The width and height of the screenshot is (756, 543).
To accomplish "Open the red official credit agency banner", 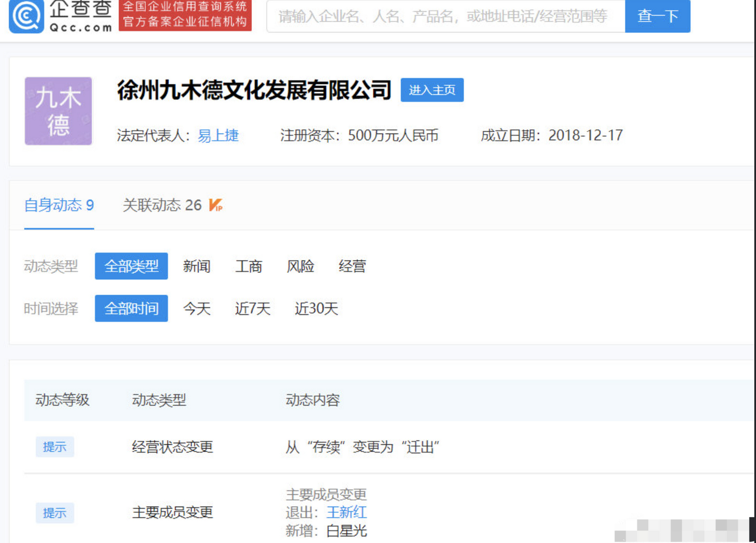I will [185, 15].
